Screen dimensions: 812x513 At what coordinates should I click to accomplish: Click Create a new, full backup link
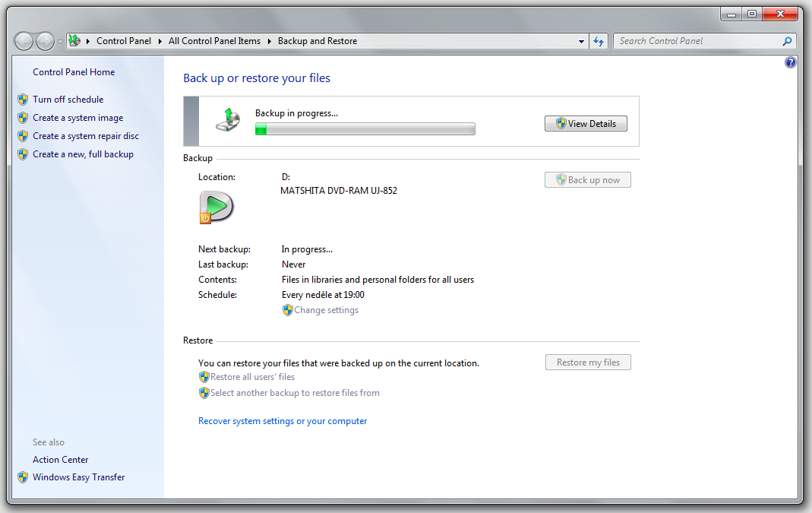83,154
